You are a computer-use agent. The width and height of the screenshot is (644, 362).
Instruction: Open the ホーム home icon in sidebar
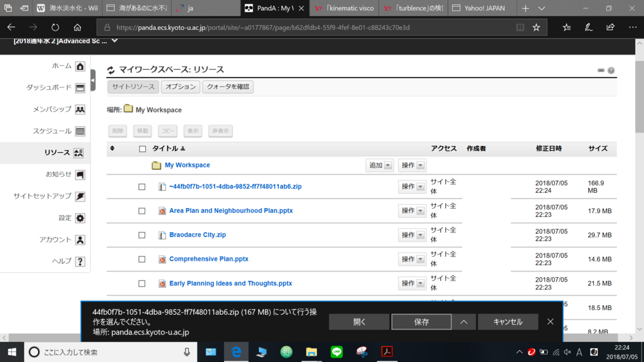80,65
